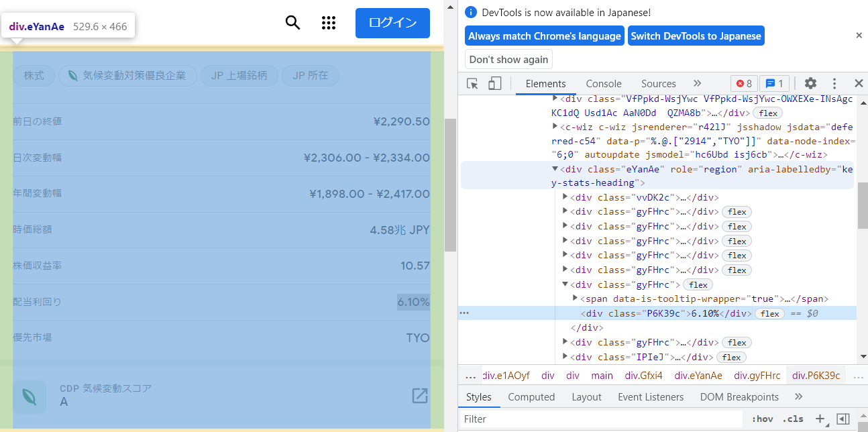Screen dimensions: 868x432
Task: Click the search magnifier icon
Action: point(292,23)
